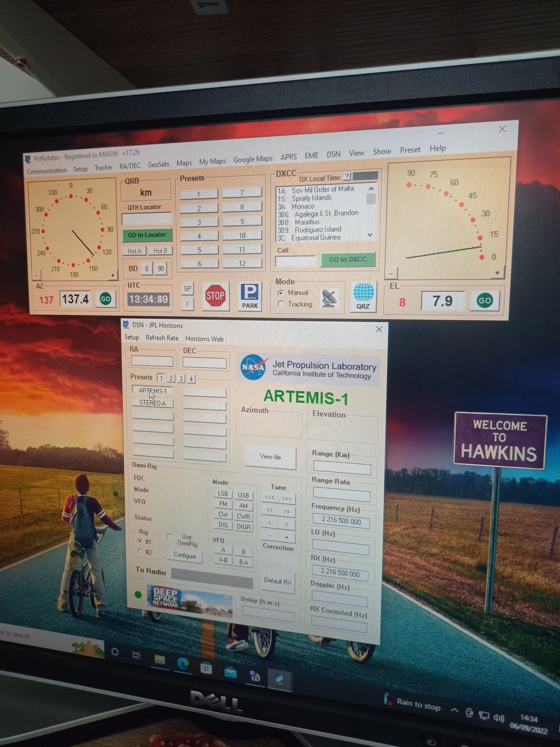Open Microsoft Edge from the taskbar

coord(183,664)
